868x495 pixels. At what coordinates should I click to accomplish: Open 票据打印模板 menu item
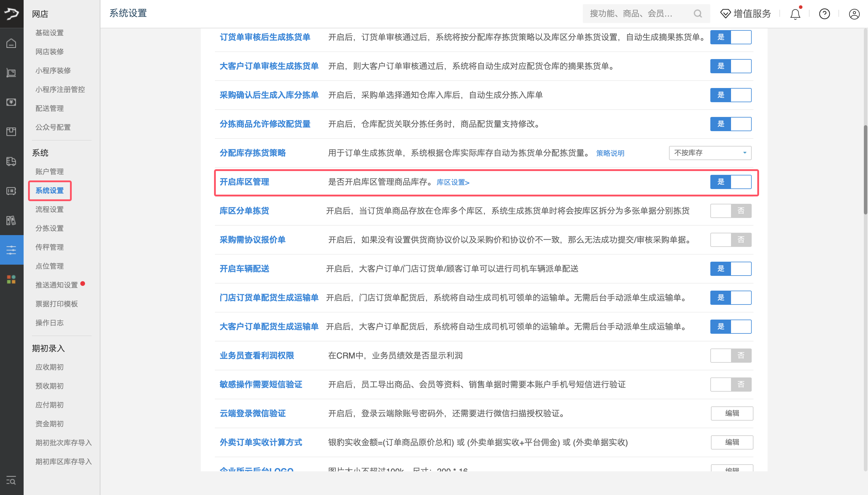[x=56, y=304]
